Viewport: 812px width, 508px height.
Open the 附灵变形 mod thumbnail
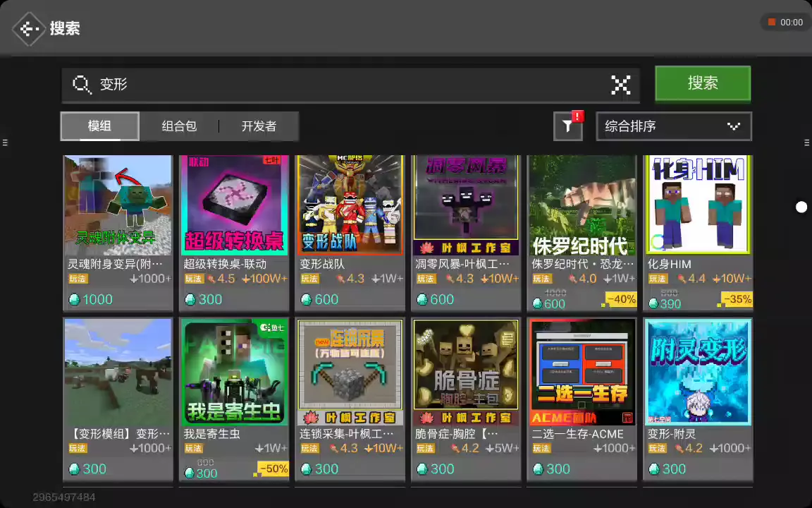tap(698, 372)
